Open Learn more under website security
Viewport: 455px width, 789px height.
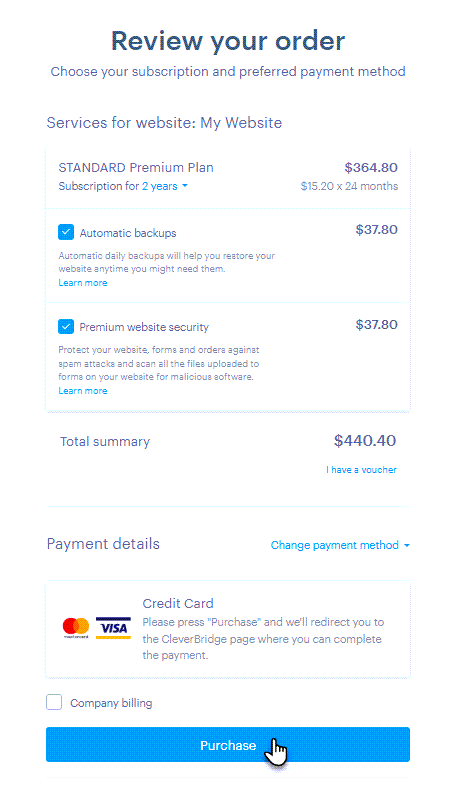(83, 391)
